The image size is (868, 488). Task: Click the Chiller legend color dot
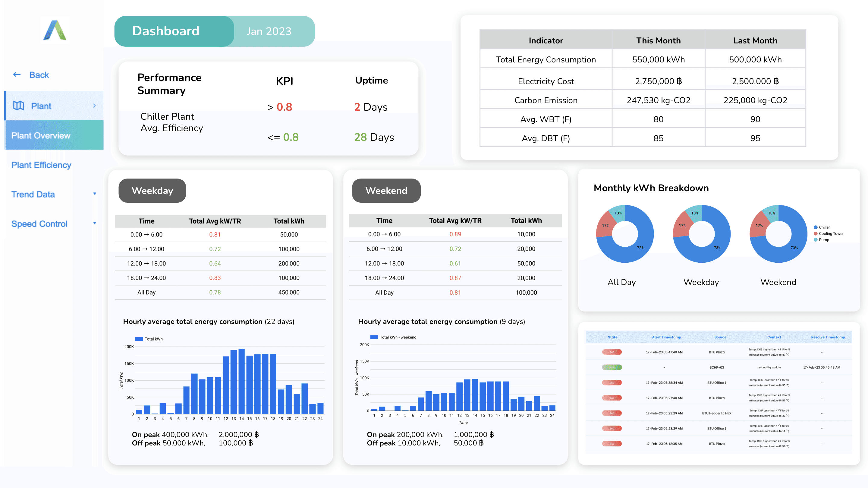816,227
